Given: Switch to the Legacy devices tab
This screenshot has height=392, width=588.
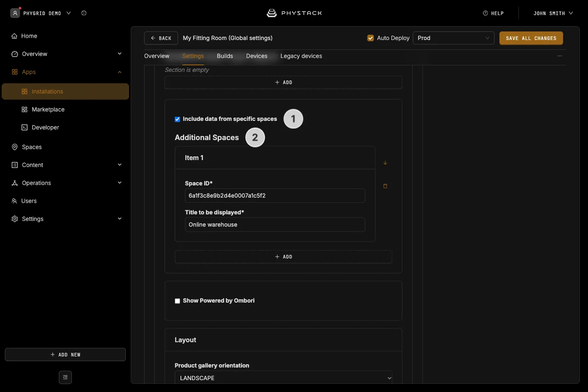Looking at the screenshot, I should click(x=301, y=56).
